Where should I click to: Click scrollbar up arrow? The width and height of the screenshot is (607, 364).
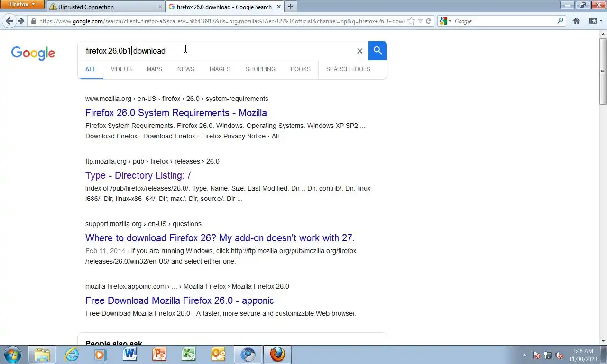coord(603,34)
